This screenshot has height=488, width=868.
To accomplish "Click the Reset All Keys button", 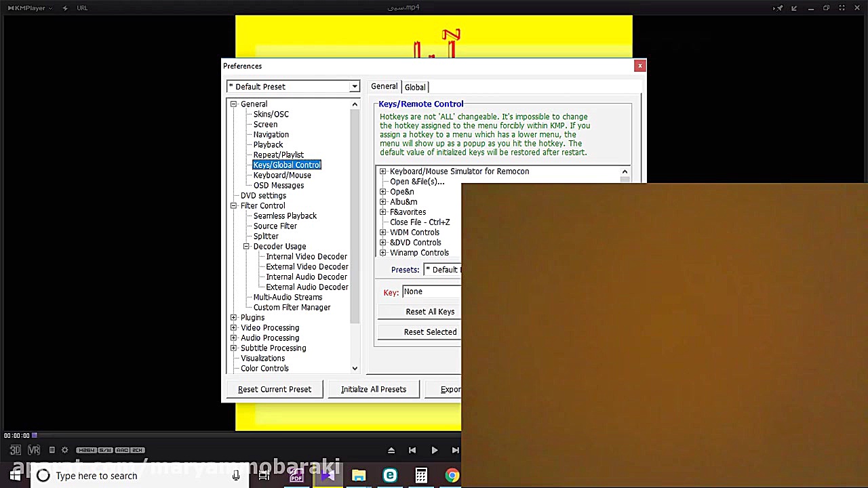I will click(x=420, y=312).
